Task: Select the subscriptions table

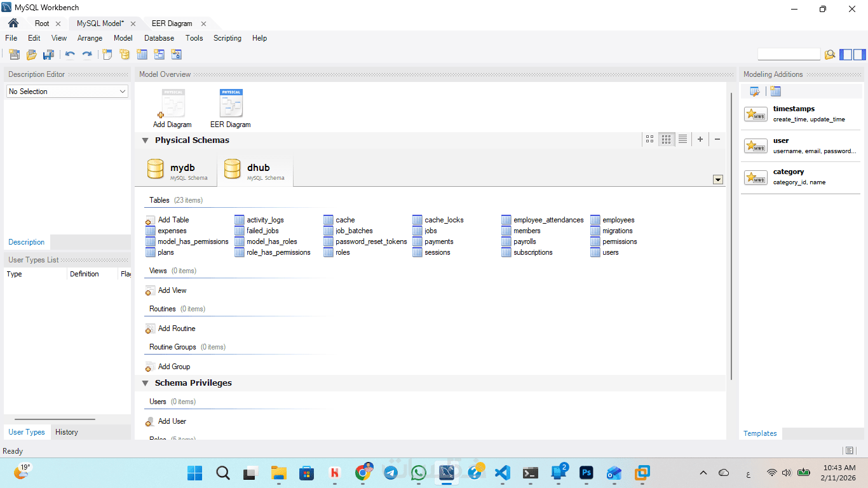Action: (x=527, y=252)
